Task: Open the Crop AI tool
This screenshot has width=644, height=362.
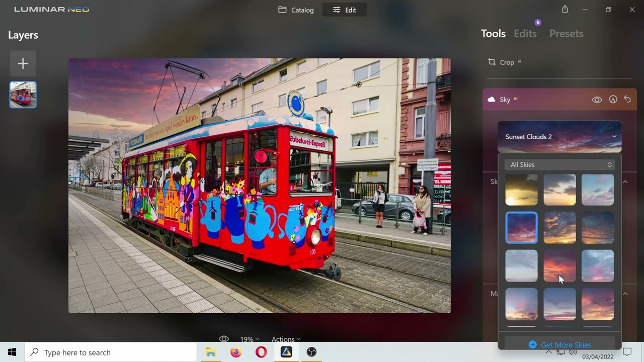Action: (505, 62)
